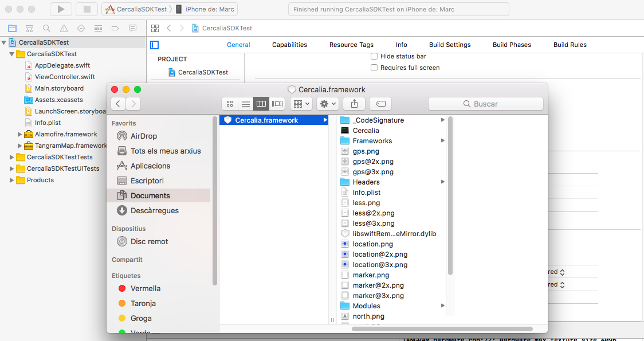Click the Finder edit tags button
The height and width of the screenshot is (341, 644).
[x=380, y=104]
